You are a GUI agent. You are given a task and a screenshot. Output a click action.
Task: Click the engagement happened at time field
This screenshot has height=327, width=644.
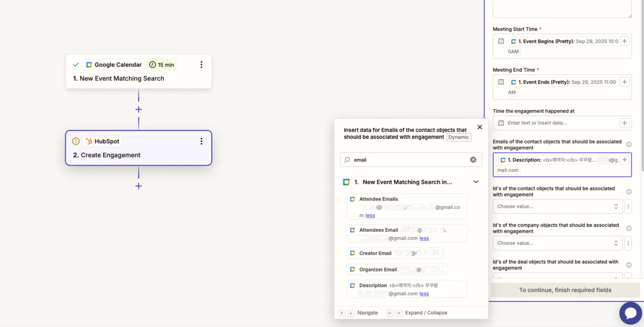[561, 123]
